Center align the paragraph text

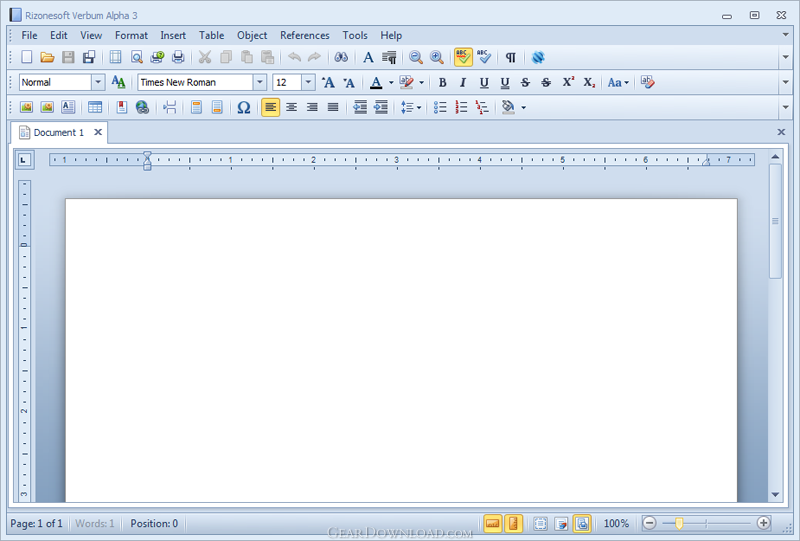click(291, 107)
